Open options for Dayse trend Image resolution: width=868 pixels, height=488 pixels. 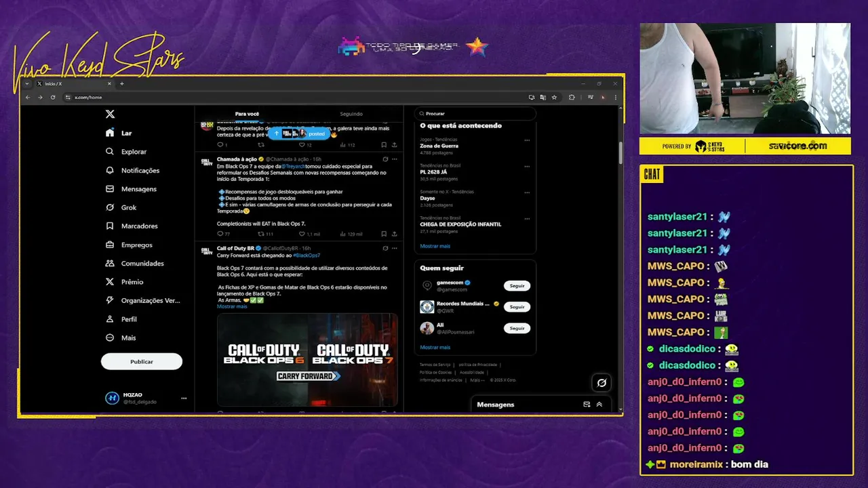[x=527, y=192]
